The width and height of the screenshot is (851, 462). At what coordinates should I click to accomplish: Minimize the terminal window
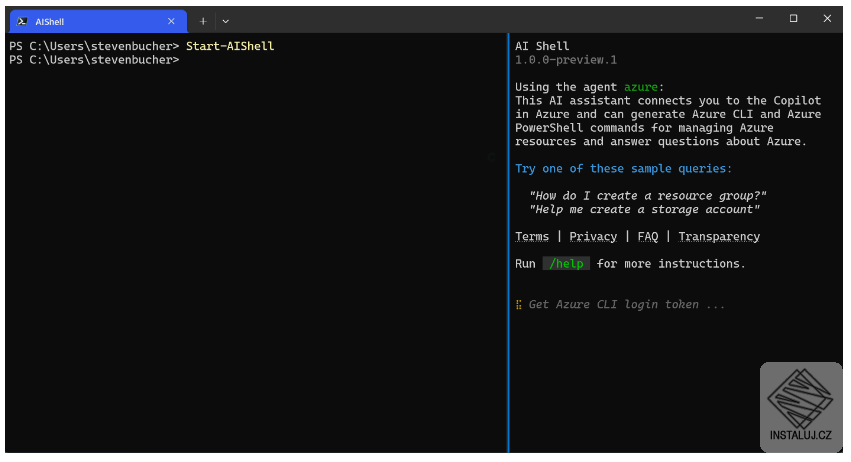click(759, 18)
